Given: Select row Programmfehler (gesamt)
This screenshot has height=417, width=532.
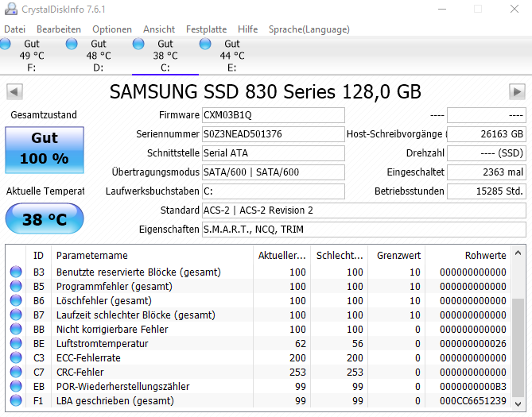Looking at the screenshot, I should [x=258, y=286].
